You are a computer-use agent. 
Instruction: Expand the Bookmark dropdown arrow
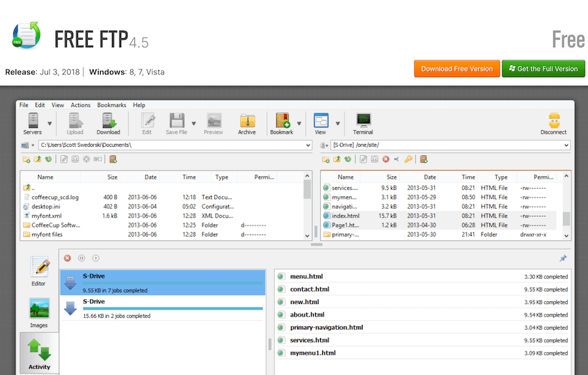(299, 123)
